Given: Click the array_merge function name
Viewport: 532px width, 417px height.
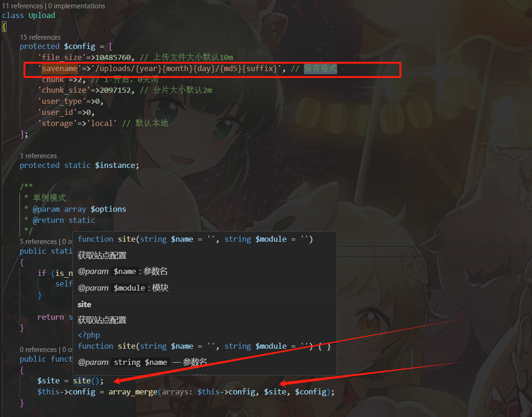Looking at the screenshot, I should pos(133,392).
